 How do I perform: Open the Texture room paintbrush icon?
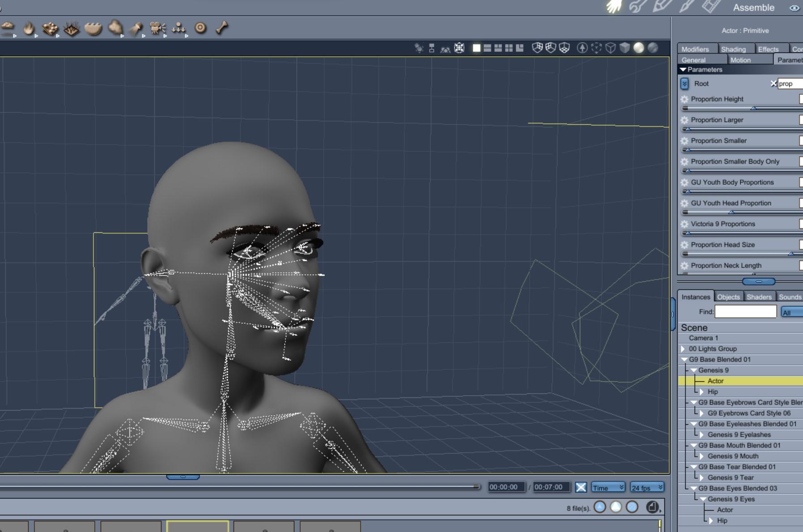(687, 6)
